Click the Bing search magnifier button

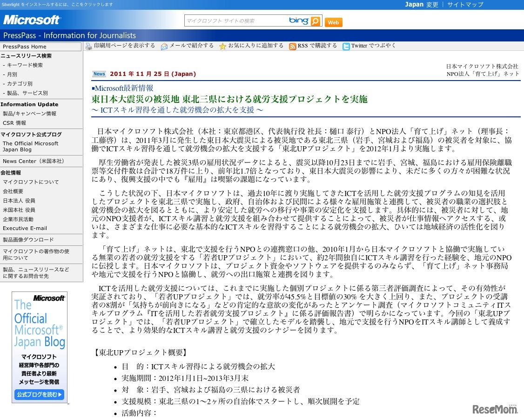coord(316,21)
